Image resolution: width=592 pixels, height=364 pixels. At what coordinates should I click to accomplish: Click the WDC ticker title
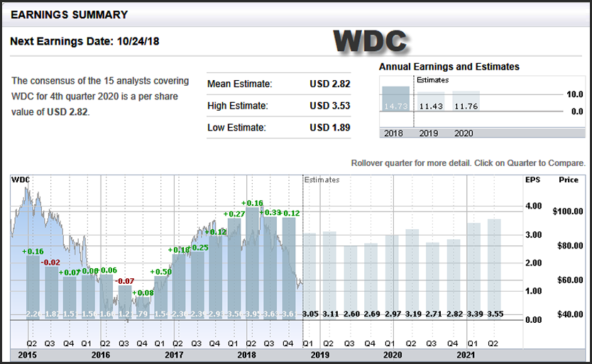[370, 42]
